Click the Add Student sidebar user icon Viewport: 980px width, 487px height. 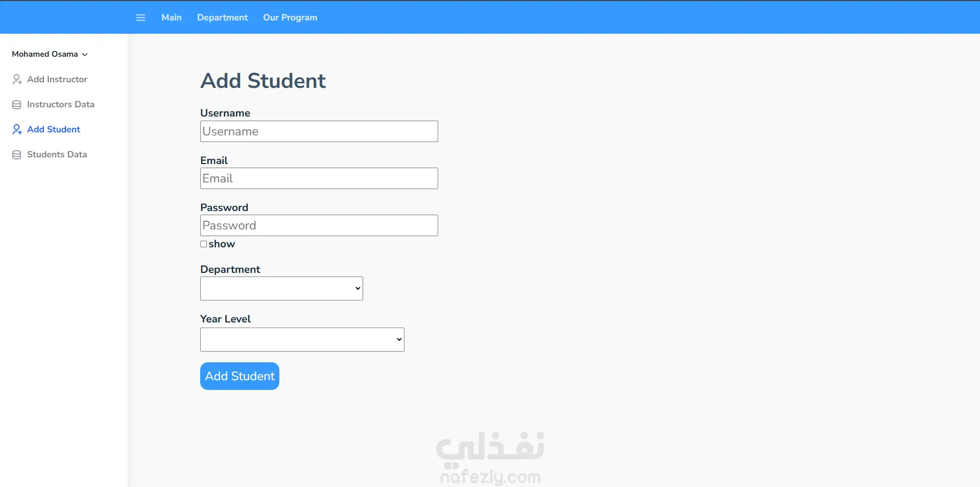pyautogui.click(x=17, y=130)
